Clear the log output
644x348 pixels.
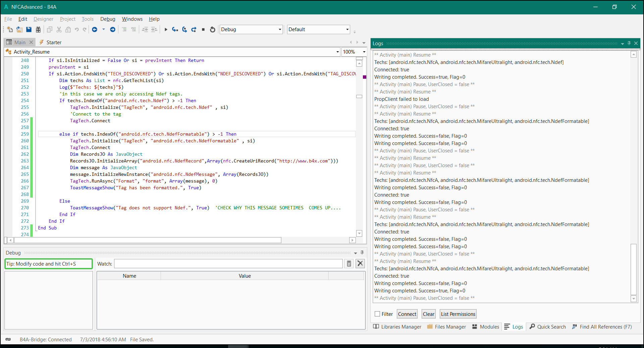click(428, 314)
